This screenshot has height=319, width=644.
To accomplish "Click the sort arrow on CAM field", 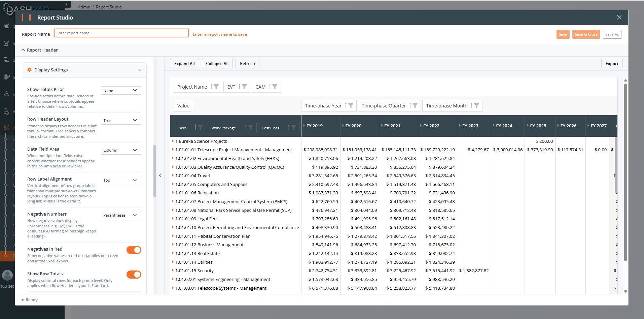I will (x=270, y=87).
